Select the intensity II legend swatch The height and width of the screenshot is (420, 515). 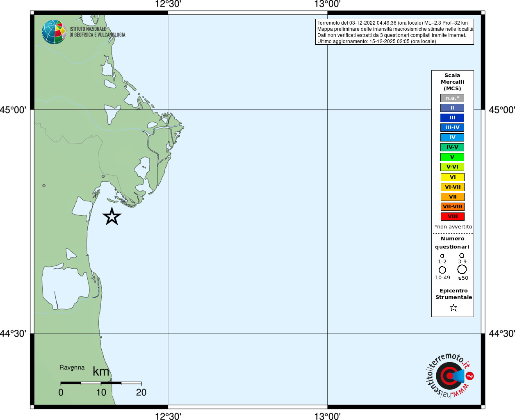coord(452,108)
